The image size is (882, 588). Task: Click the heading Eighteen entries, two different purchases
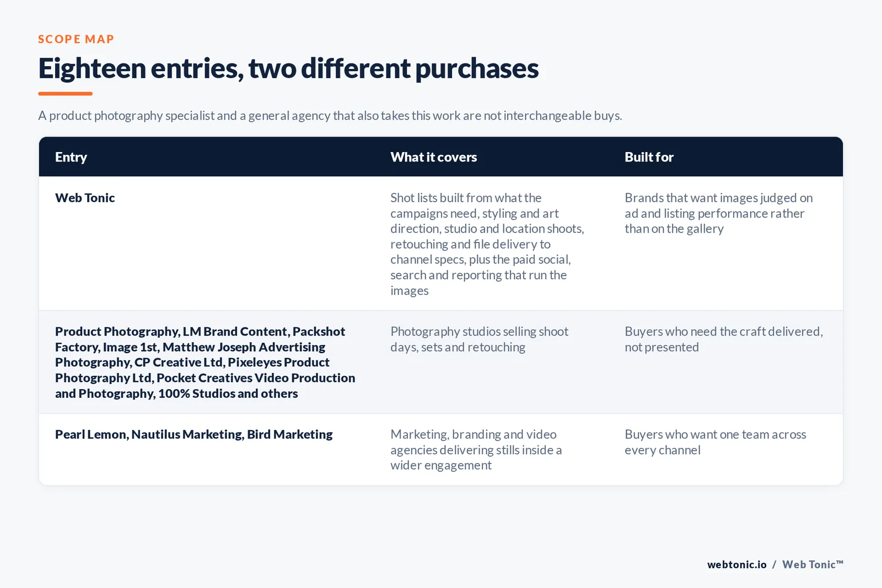click(x=288, y=68)
